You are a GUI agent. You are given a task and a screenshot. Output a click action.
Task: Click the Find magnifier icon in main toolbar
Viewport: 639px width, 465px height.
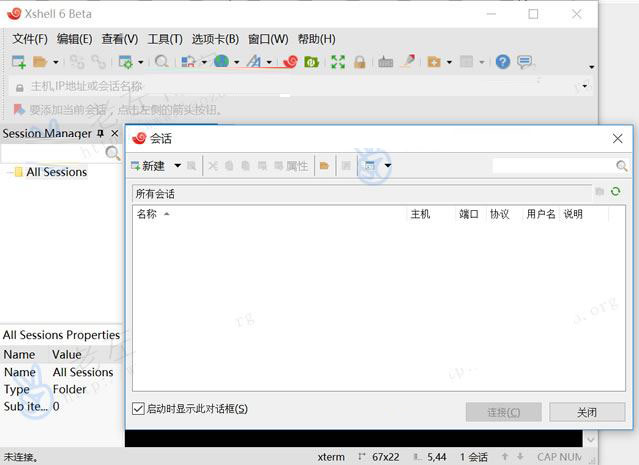(x=161, y=62)
